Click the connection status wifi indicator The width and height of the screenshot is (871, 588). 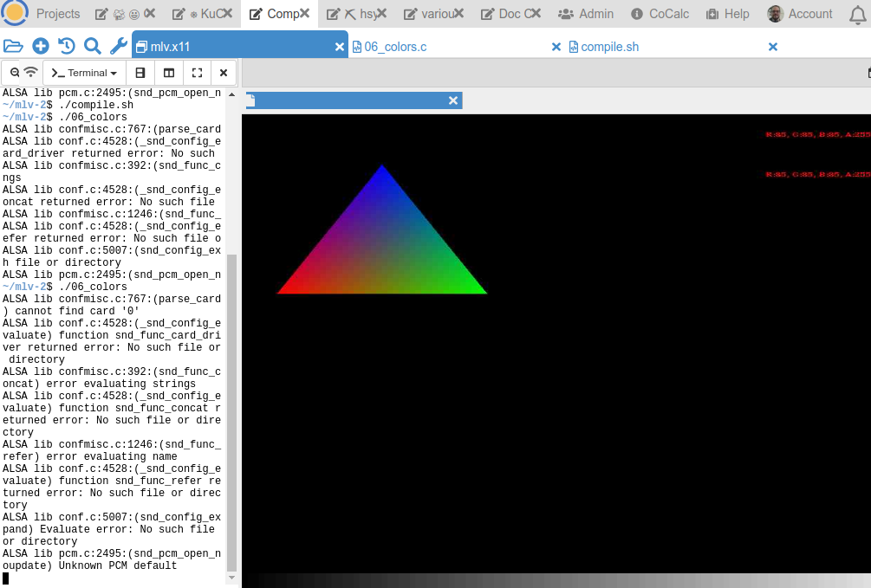click(30, 73)
